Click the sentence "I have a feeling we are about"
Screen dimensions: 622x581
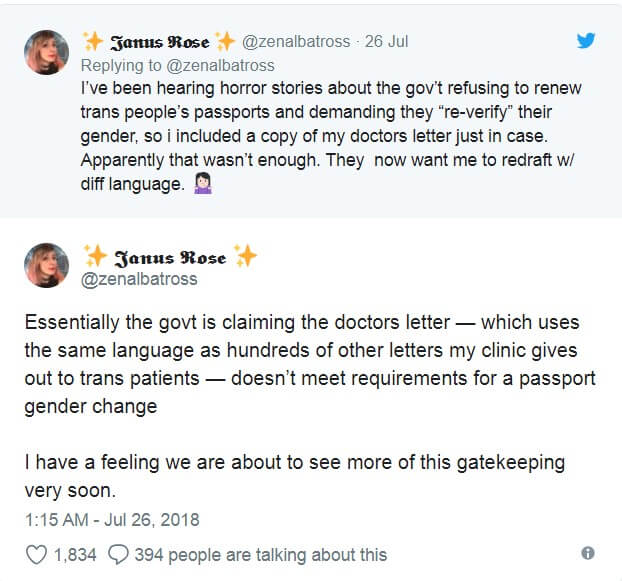click(295, 477)
